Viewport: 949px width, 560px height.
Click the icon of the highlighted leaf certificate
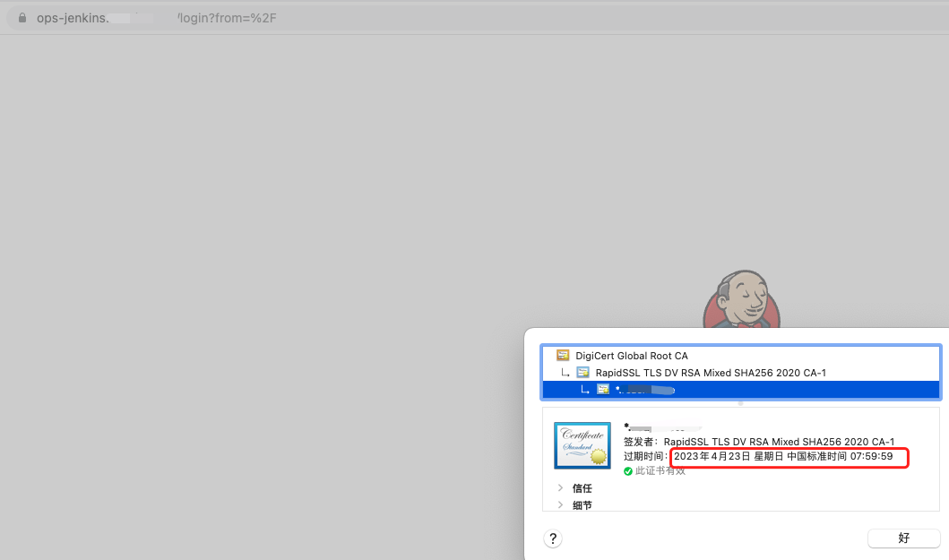[x=603, y=389]
